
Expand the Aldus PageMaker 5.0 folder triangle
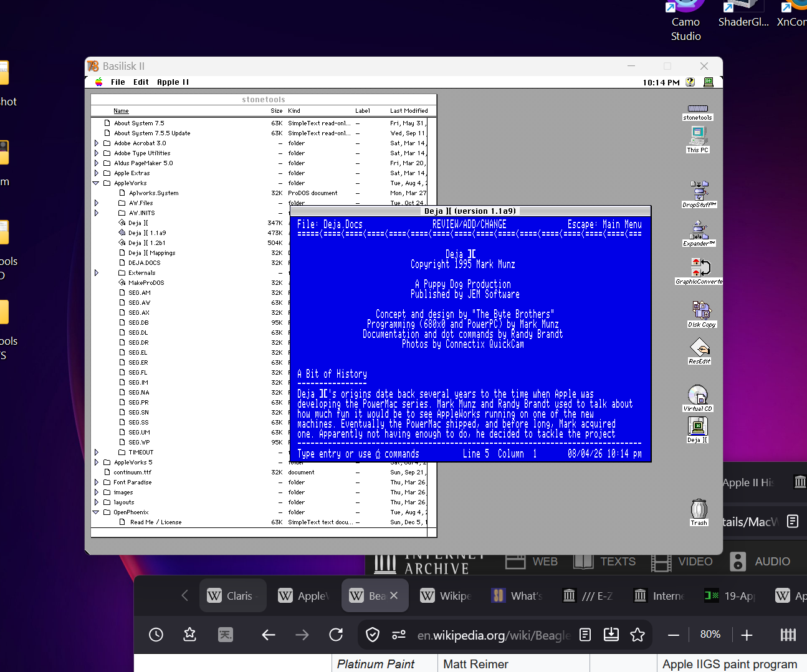[x=97, y=163]
